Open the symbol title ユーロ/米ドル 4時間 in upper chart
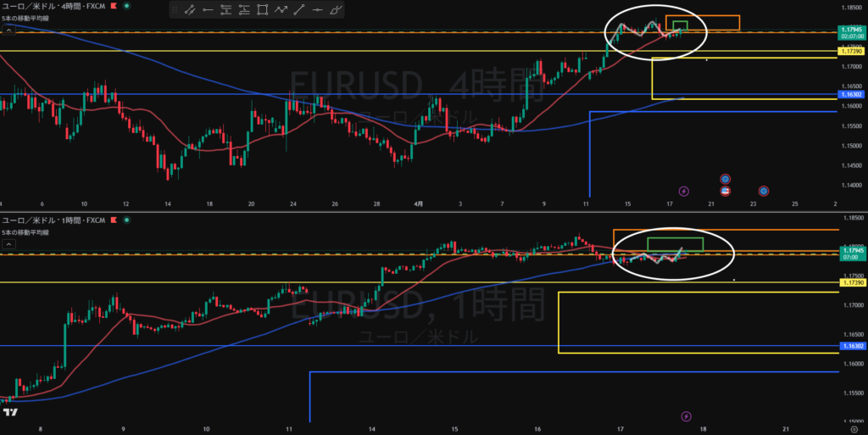The image size is (868, 435). (51, 6)
